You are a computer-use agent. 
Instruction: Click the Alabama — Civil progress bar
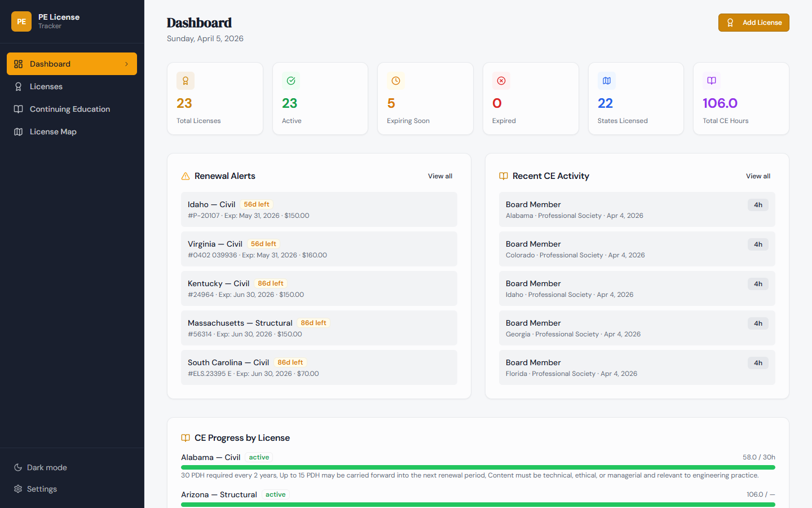[478, 467]
